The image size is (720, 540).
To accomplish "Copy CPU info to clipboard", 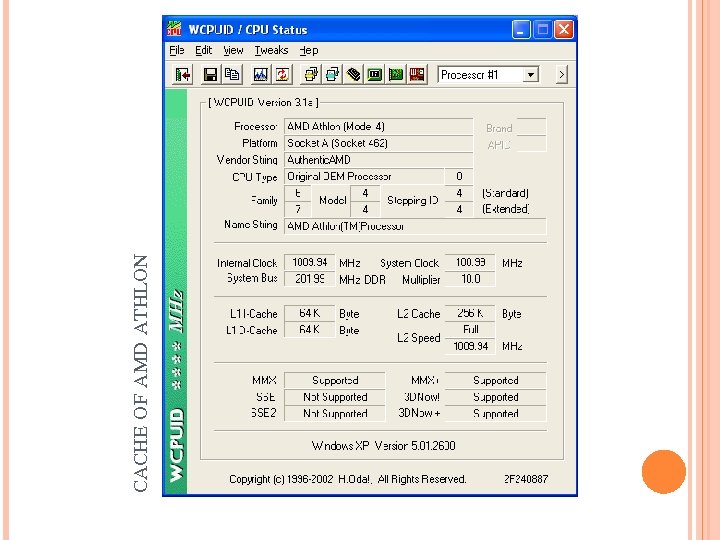I will 232,75.
